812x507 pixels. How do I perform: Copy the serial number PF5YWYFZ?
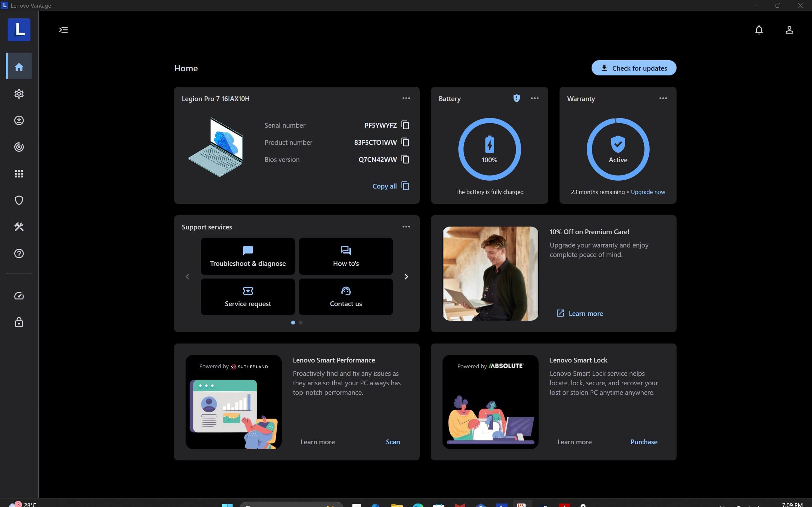click(405, 125)
